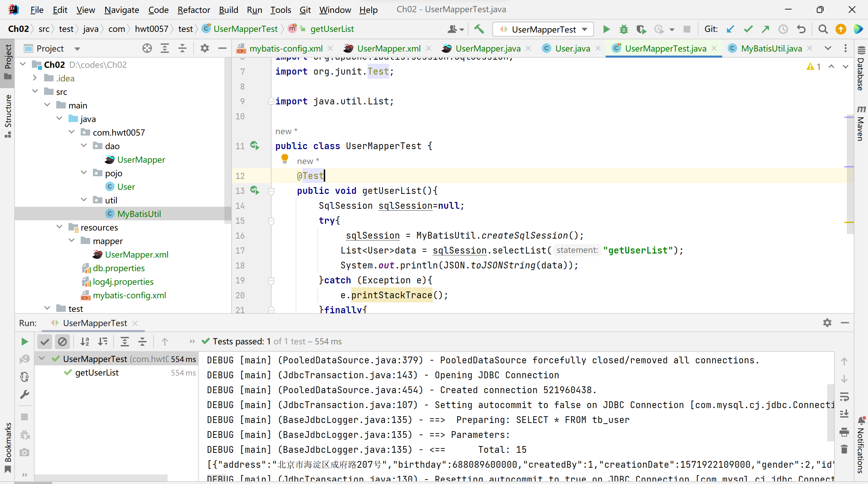
Task: Toggle Scroll to End in console sidebar
Action: point(844,414)
